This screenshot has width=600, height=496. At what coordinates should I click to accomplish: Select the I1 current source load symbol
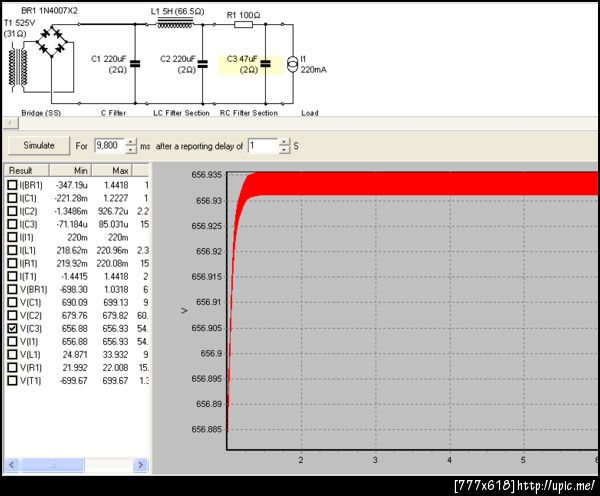pyautogui.click(x=292, y=64)
